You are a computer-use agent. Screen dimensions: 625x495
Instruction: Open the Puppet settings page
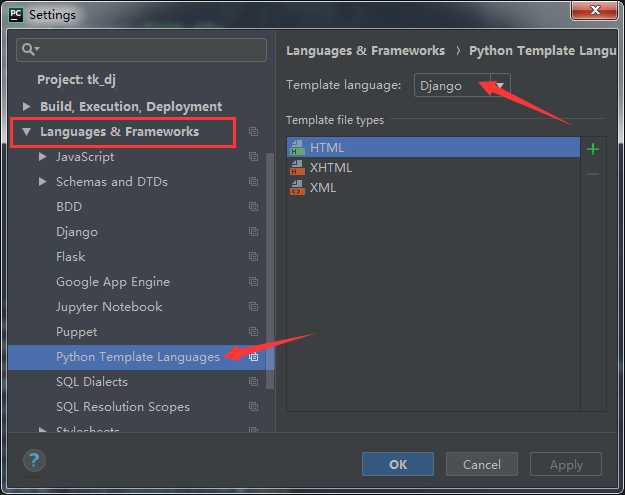tap(77, 332)
